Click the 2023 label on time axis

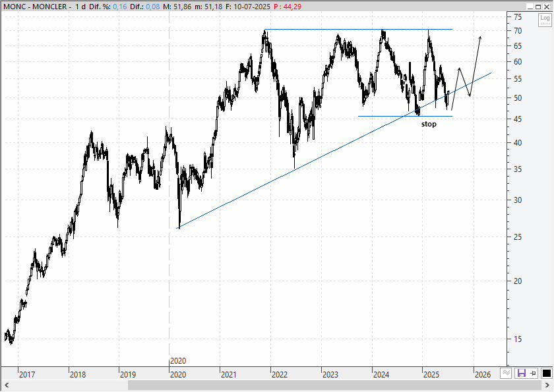tap(330, 374)
